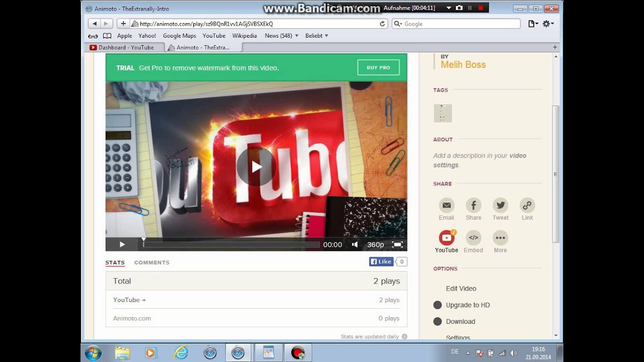Go back with the browser back arrow
The height and width of the screenshot is (362, 644).
(95, 24)
